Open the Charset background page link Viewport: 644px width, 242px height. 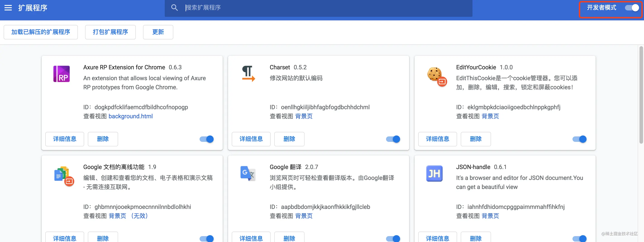point(304,116)
